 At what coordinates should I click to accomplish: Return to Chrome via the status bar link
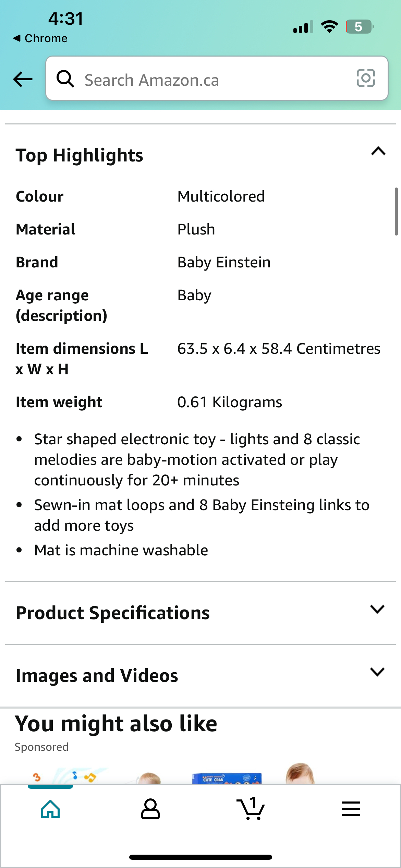(40, 38)
